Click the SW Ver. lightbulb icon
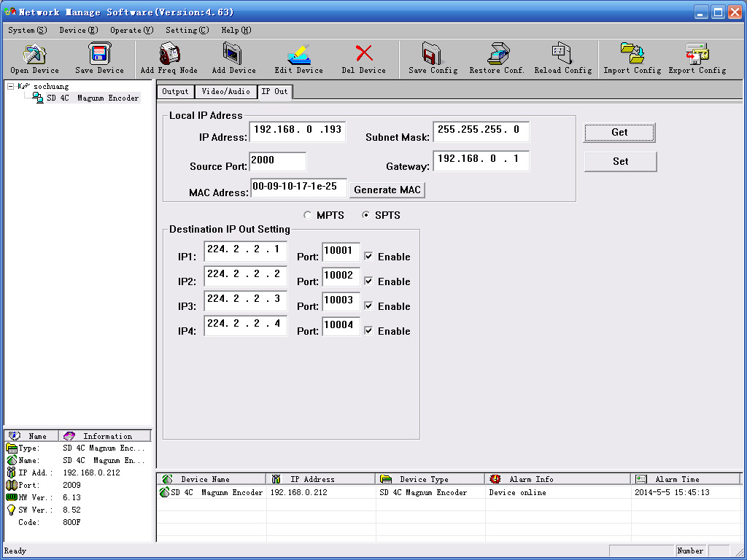 pos(12,510)
